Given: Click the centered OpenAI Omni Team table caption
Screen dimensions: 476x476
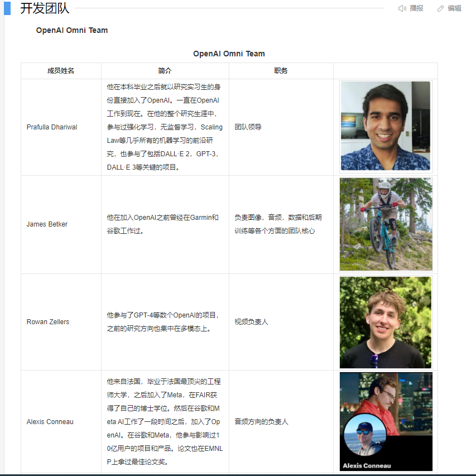Looking at the screenshot, I should [229, 54].
